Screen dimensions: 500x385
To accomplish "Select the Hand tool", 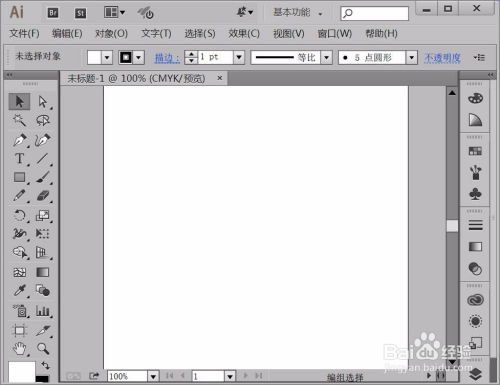I will coord(19,349).
